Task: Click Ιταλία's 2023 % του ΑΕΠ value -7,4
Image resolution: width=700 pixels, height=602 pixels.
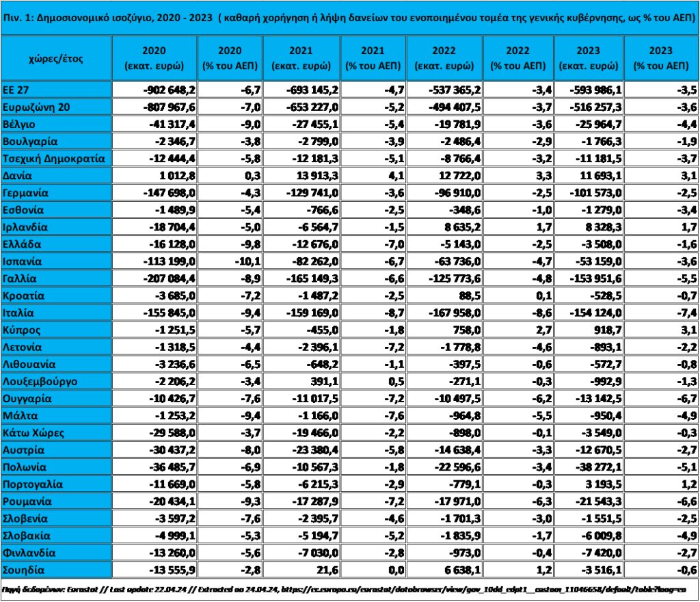Action: 686,313
